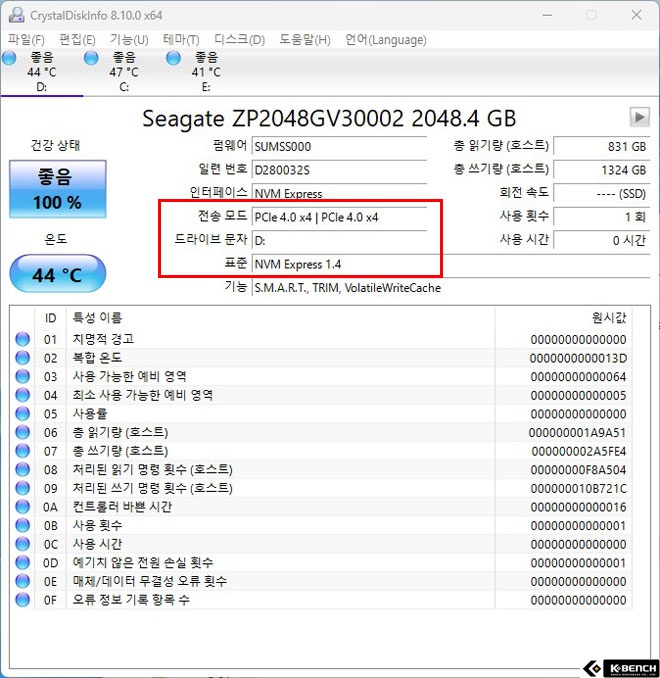660x678 pixels.
Task: Click status icon for ID 02 복합 온도
Action: point(22,358)
